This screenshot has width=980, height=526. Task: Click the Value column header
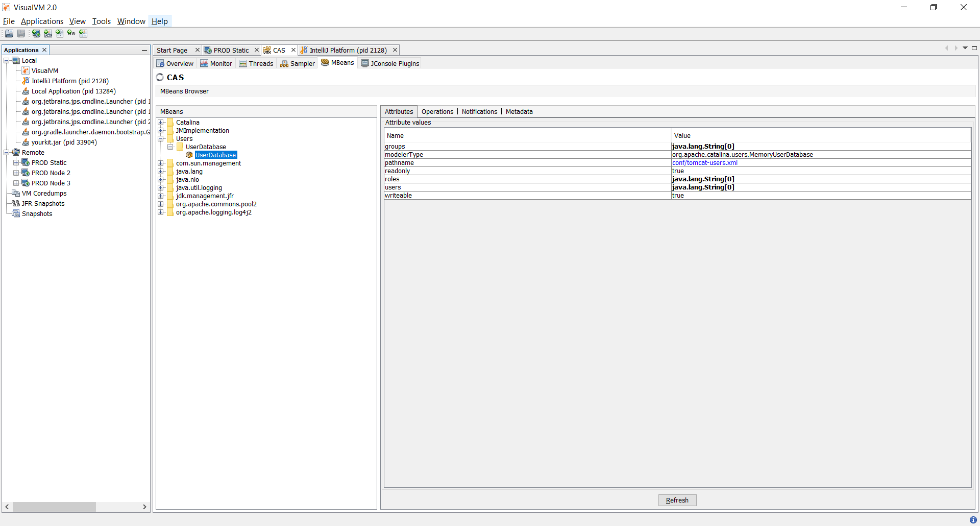821,136
